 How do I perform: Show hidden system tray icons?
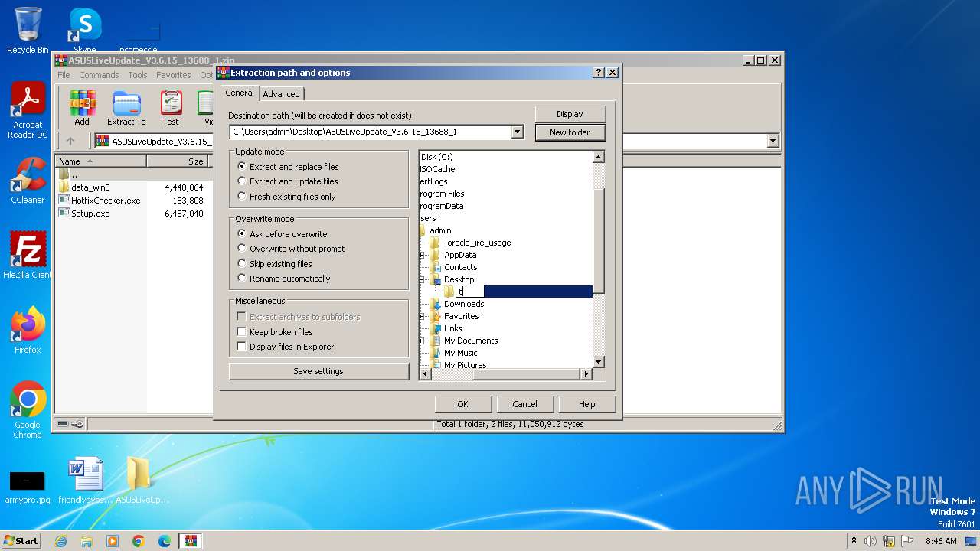point(854,541)
